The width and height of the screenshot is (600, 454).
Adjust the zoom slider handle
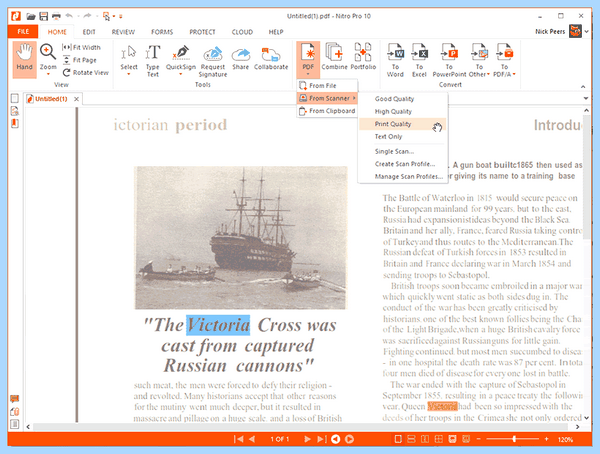514,439
